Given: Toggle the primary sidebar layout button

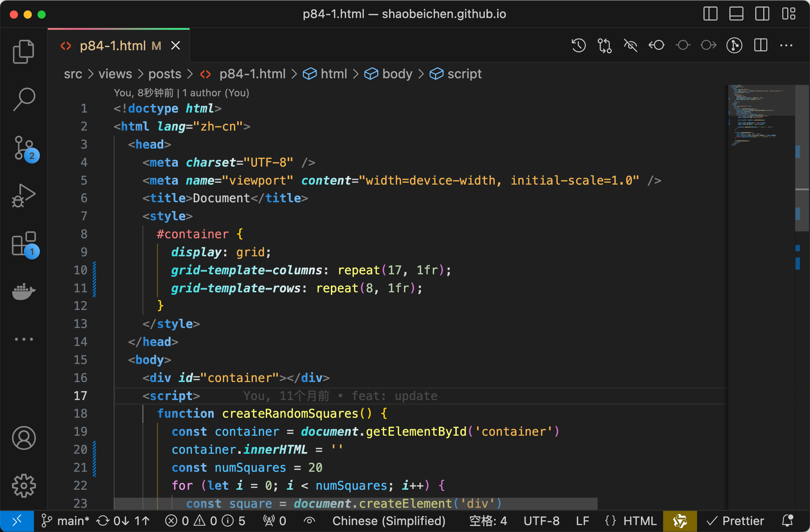Looking at the screenshot, I should 710,14.
